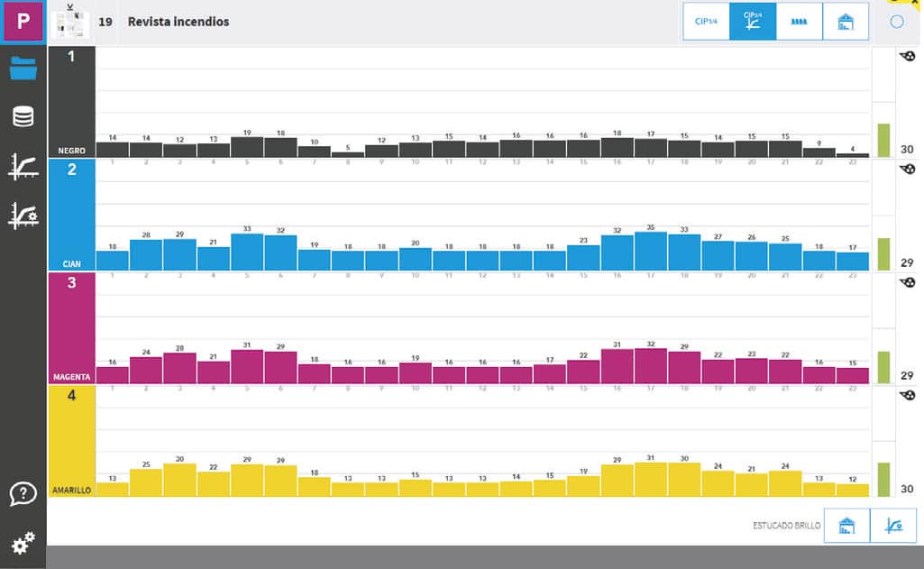The height and width of the screenshot is (569, 924).
Task: Click the Negro ink zone 5 bar
Action: 247,147
